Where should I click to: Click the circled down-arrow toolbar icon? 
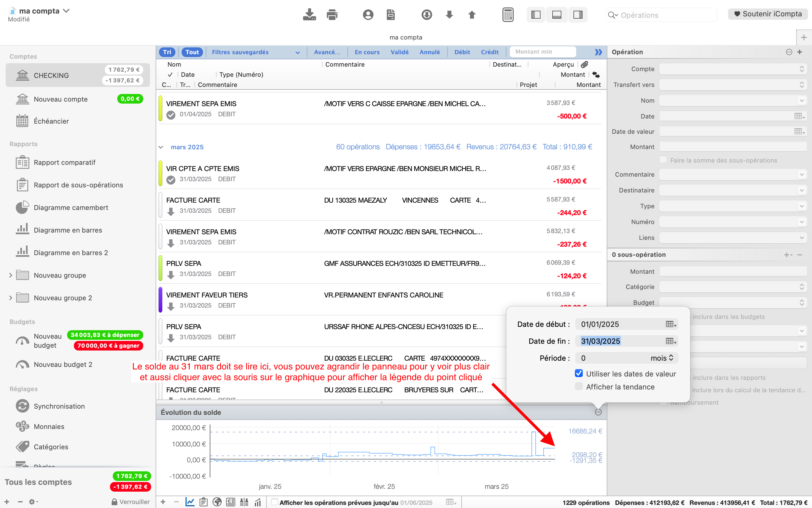point(427,15)
